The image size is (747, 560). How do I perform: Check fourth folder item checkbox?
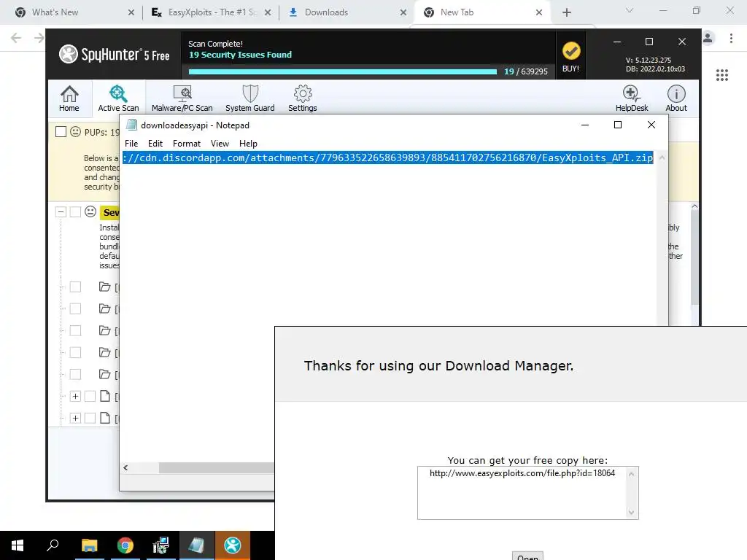click(x=75, y=352)
